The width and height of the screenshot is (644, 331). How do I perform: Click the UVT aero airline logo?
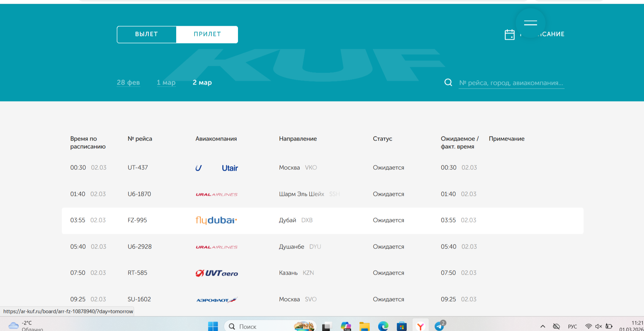point(216,273)
